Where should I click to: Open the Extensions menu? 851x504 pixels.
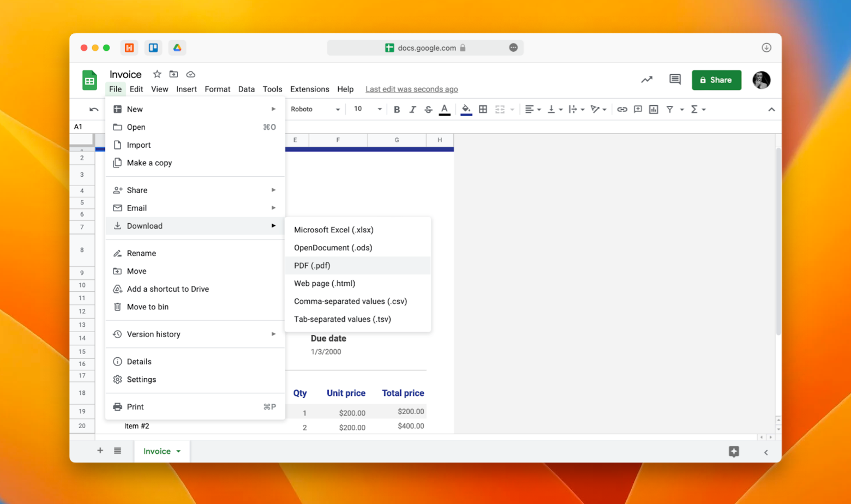point(309,89)
